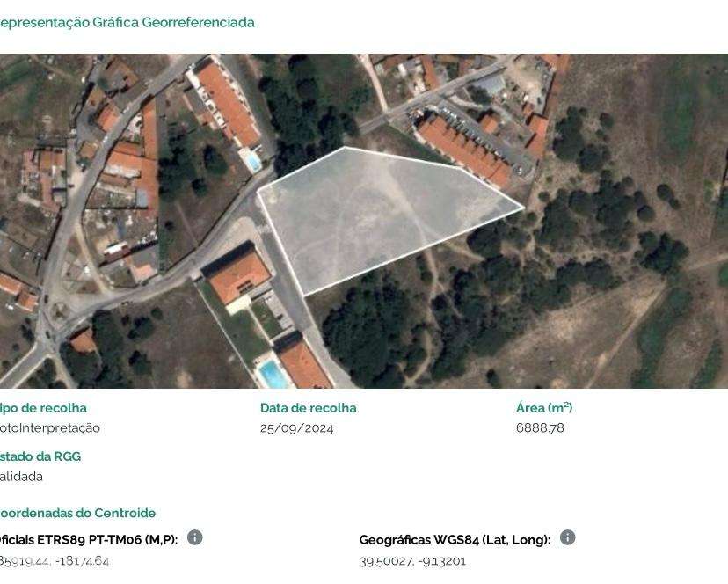
Task: Click the Coordenadas do Centroide heading
Action: click(76, 513)
